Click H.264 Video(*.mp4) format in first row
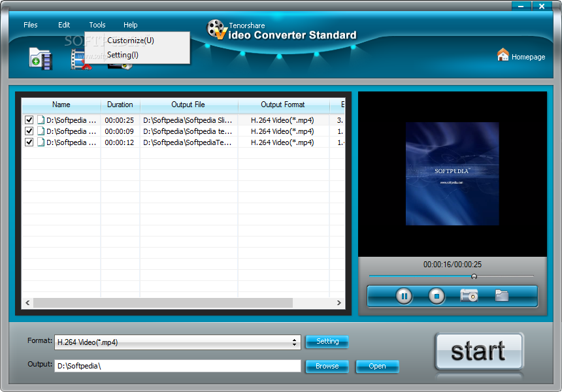This screenshot has width=562, height=392. pyautogui.click(x=282, y=120)
